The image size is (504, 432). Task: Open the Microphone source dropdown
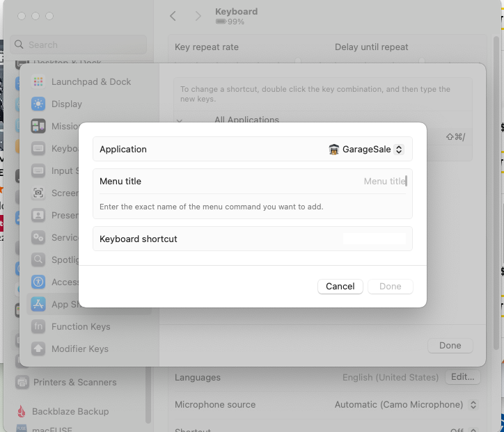pyautogui.click(x=407, y=405)
